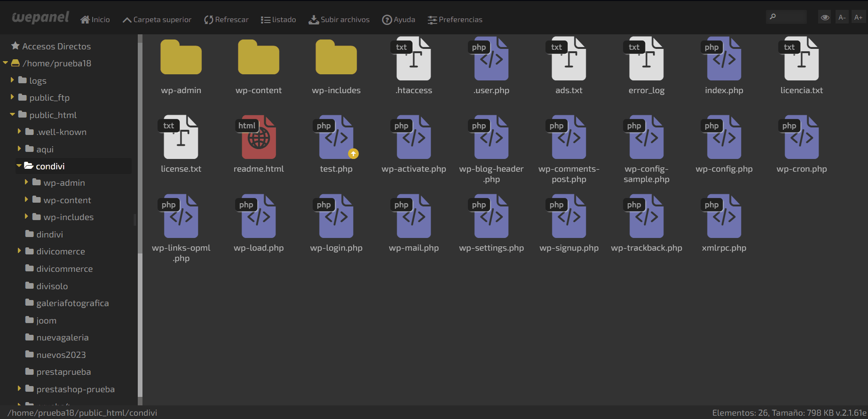868x419 pixels.
Task: Click Refrescar to reload file list
Action: coord(226,20)
